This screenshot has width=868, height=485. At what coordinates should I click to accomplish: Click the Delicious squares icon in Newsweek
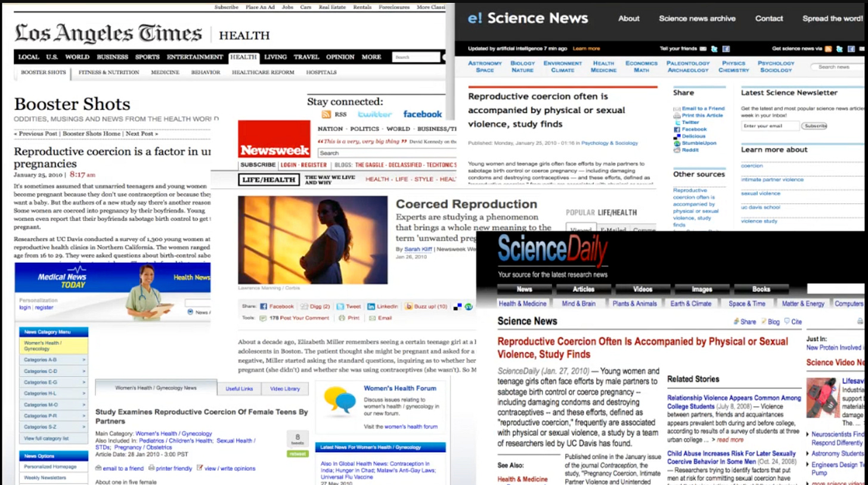pyautogui.click(x=457, y=307)
